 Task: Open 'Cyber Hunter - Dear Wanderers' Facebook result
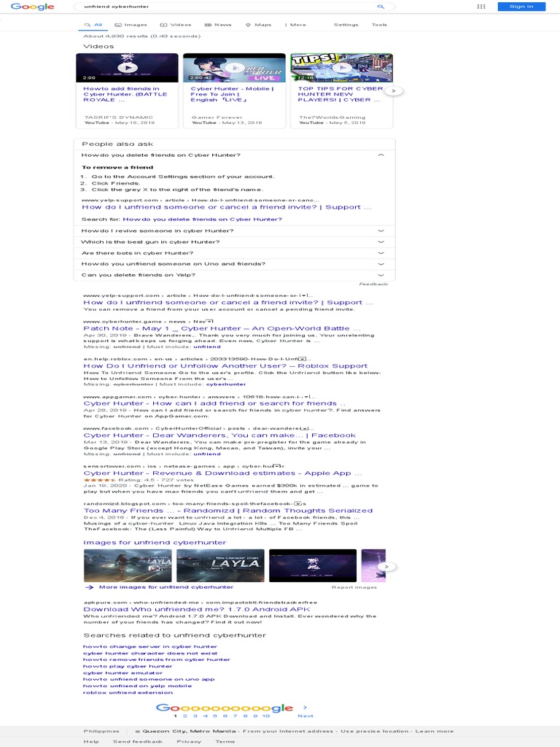click(x=220, y=436)
